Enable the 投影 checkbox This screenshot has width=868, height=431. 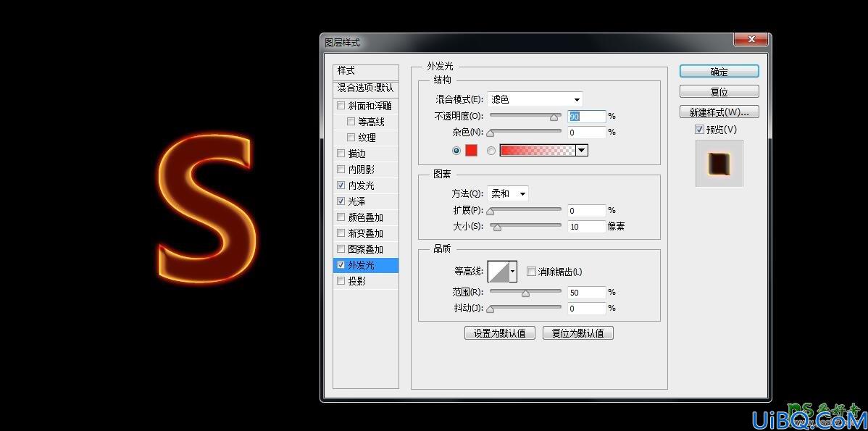coord(341,281)
